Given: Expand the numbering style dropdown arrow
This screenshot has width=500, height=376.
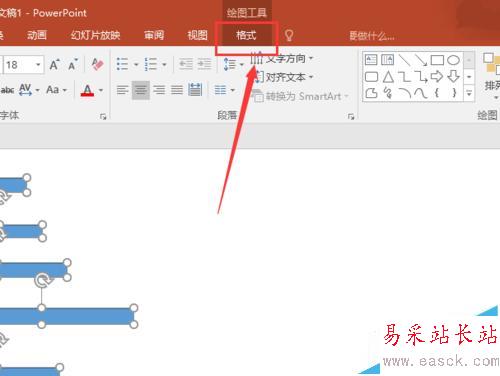Looking at the screenshot, I should [164, 64].
